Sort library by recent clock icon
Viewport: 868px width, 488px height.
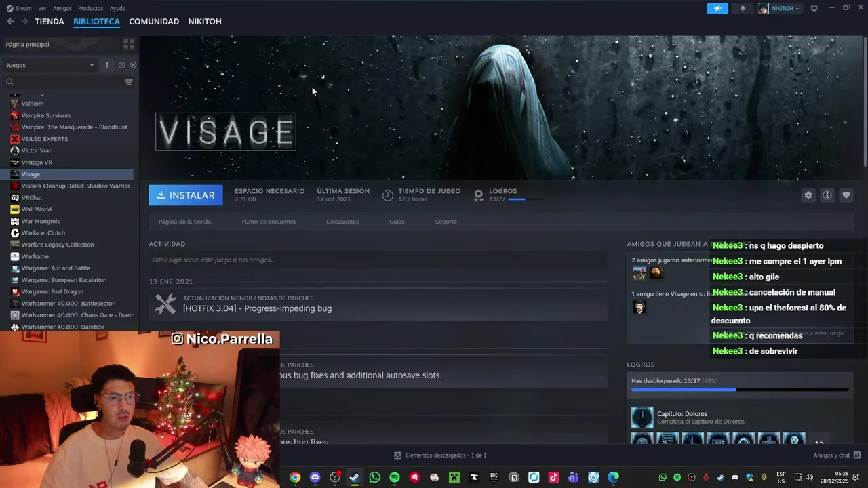coord(121,65)
